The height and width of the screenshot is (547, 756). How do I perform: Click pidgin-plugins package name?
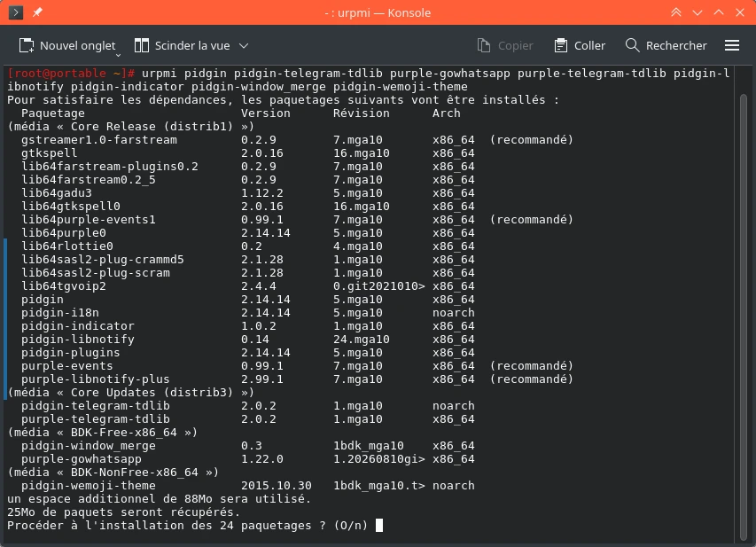click(70, 353)
